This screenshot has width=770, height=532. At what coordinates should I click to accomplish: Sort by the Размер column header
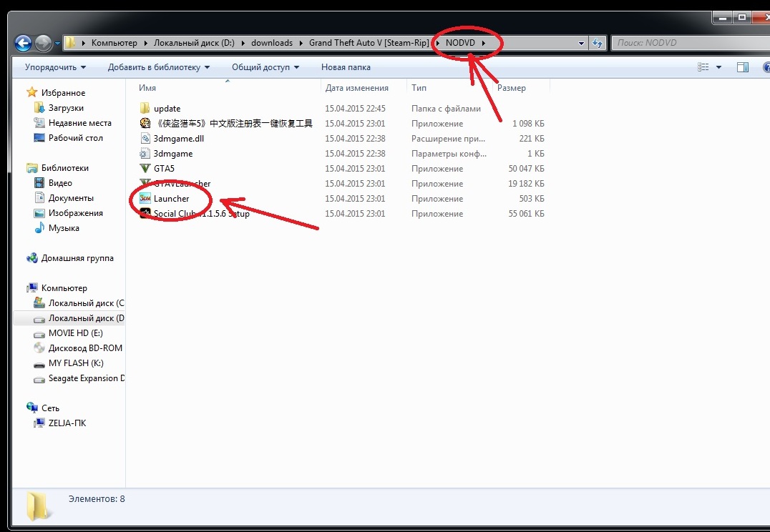[511, 88]
